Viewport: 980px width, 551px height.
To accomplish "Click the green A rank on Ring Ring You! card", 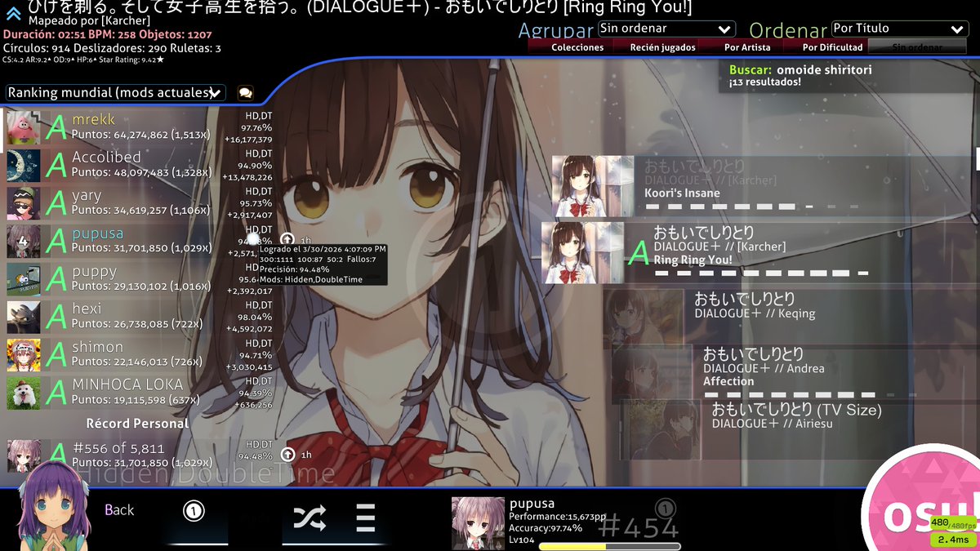I will click(638, 252).
